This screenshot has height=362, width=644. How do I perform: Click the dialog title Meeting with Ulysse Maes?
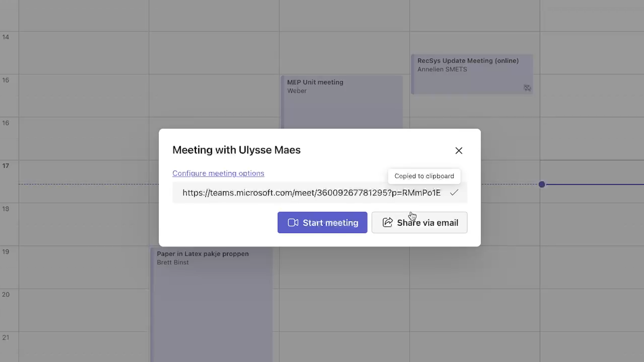[236, 150]
